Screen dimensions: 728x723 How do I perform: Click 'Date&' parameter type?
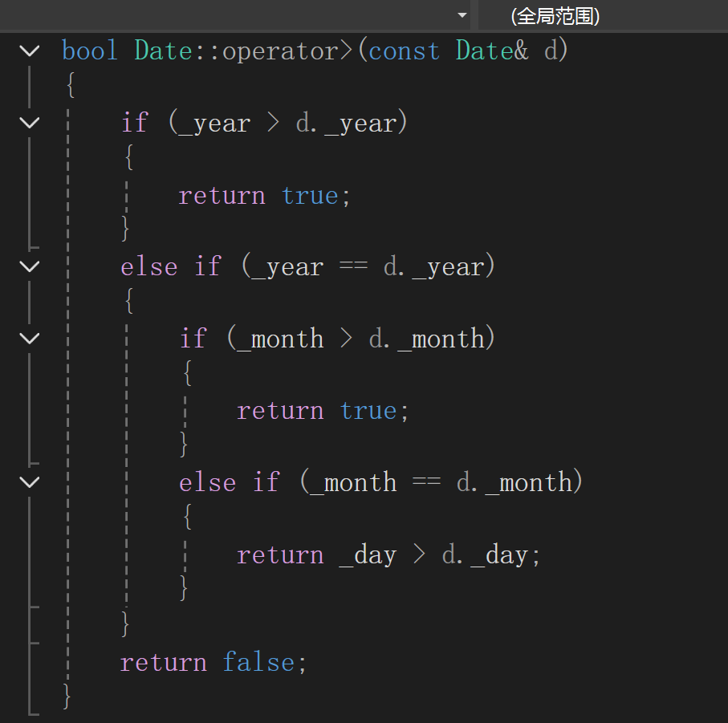coord(492,50)
